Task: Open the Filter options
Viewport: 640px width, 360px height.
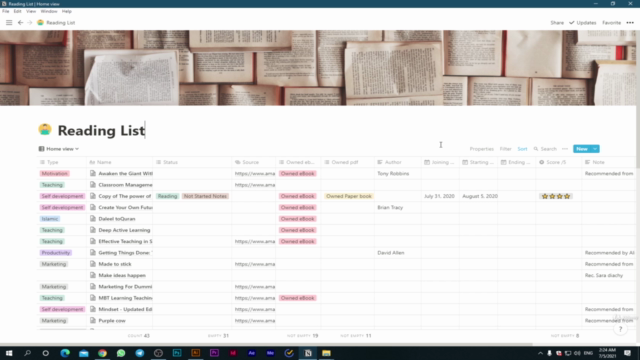Action: tap(505, 149)
